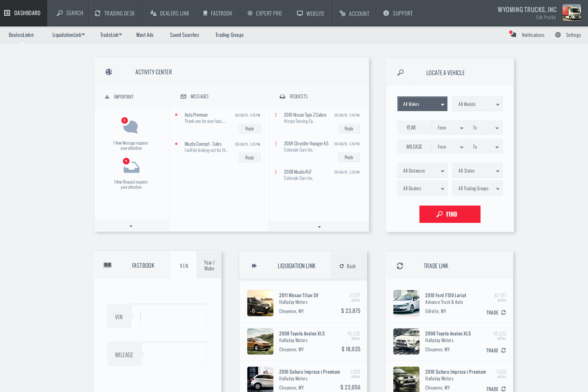Open the All Makes dropdown
The height and width of the screenshot is (392, 588).
[x=422, y=104]
